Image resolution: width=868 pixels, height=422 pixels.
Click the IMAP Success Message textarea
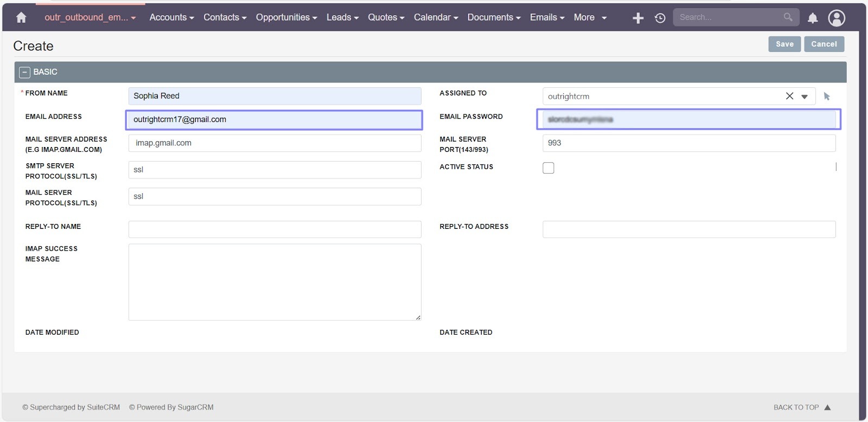(x=275, y=282)
